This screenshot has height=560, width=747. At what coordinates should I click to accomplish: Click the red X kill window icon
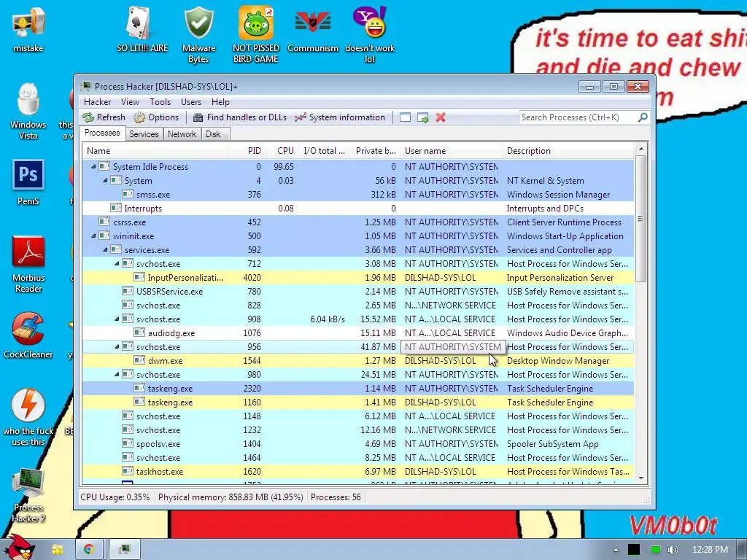tap(441, 117)
